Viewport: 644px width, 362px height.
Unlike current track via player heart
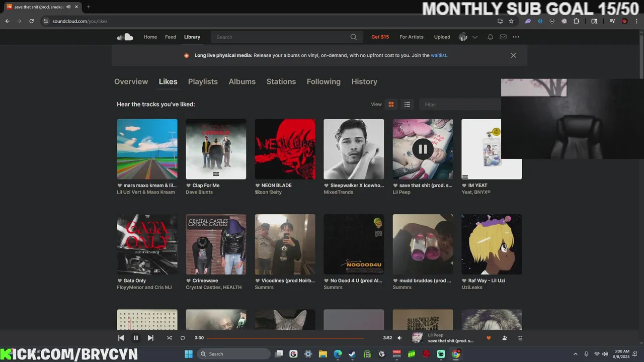(489, 338)
